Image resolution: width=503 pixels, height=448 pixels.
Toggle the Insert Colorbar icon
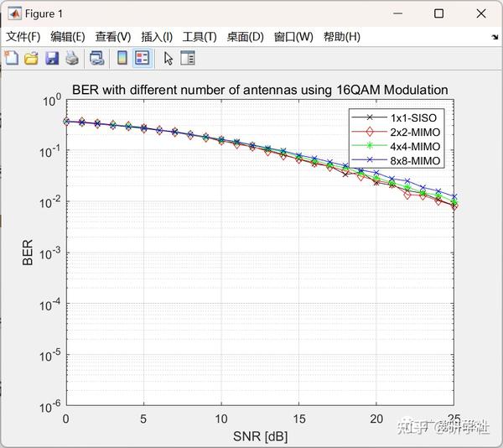(x=122, y=58)
